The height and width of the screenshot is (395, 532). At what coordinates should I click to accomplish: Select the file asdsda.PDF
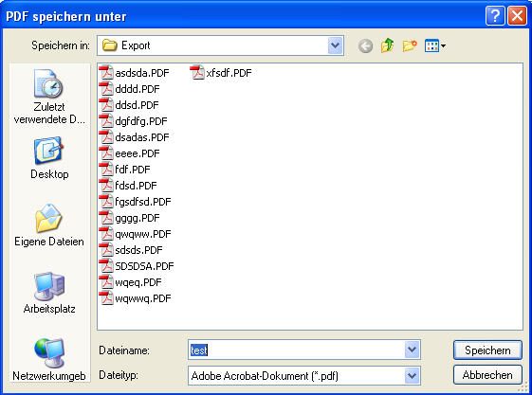[x=134, y=73]
